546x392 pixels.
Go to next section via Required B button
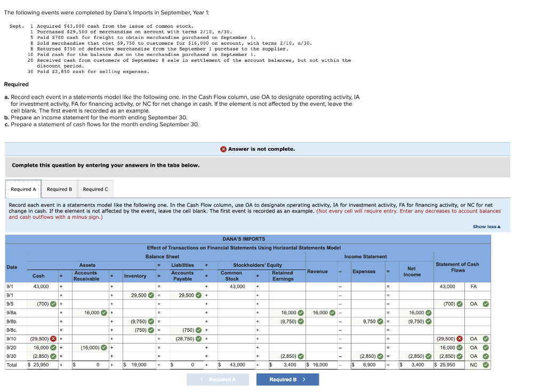287,379
